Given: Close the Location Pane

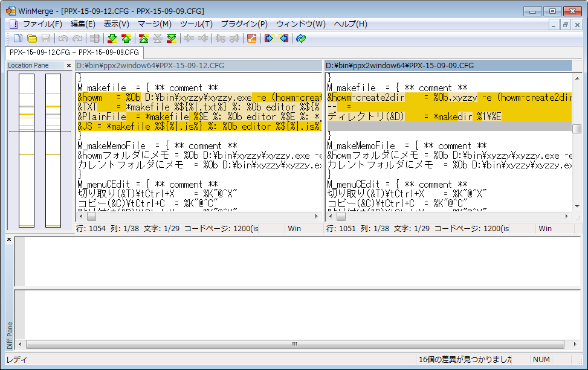Looking at the screenshot, I should click(x=69, y=66).
